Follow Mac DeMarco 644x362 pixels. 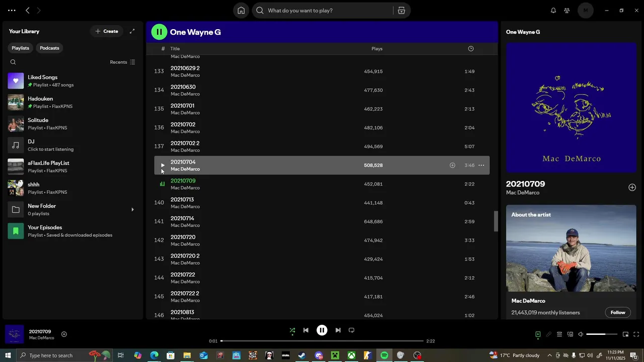[618, 313]
